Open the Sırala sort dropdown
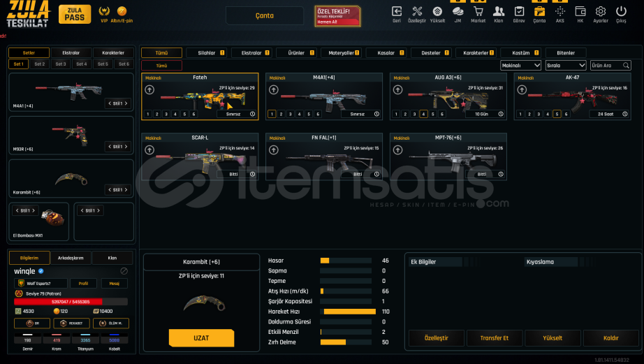Image resolution: width=644 pixels, height=364 pixels. pyautogui.click(x=566, y=65)
